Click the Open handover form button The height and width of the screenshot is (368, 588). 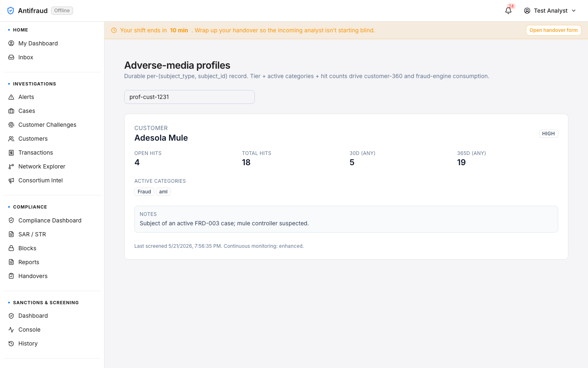553,30
